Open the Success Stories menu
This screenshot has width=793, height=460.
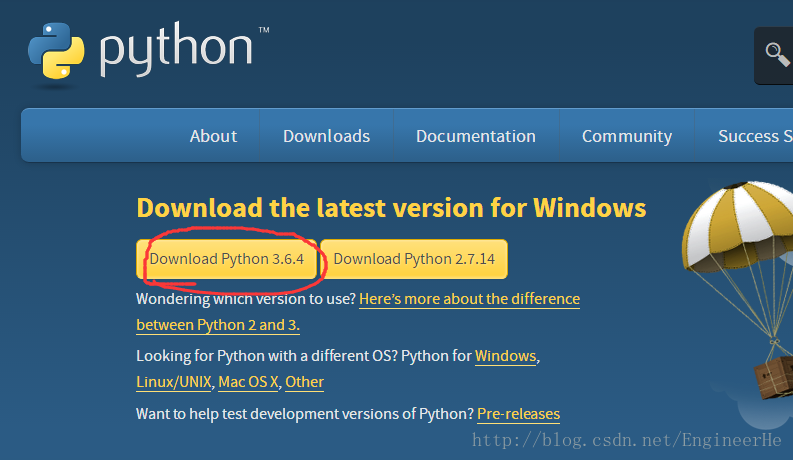[755, 135]
